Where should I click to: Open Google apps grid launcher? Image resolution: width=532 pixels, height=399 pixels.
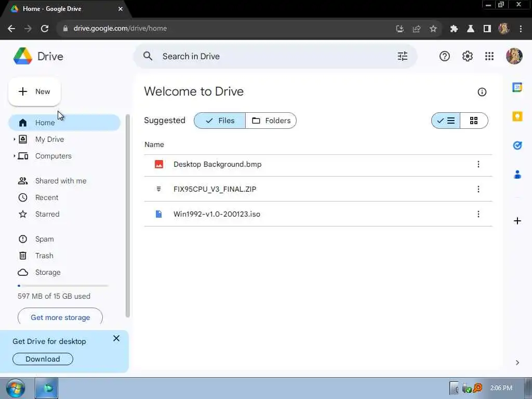click(x=489, y=56)
